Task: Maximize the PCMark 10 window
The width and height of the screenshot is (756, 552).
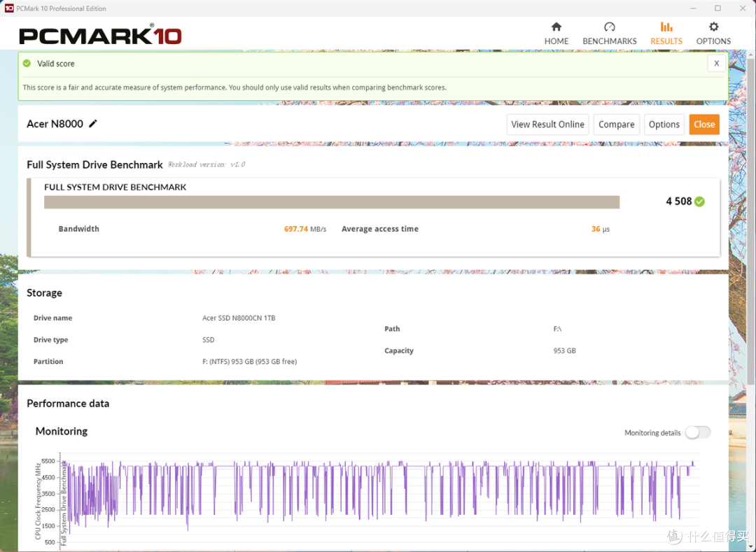Action: coord(718,8)
